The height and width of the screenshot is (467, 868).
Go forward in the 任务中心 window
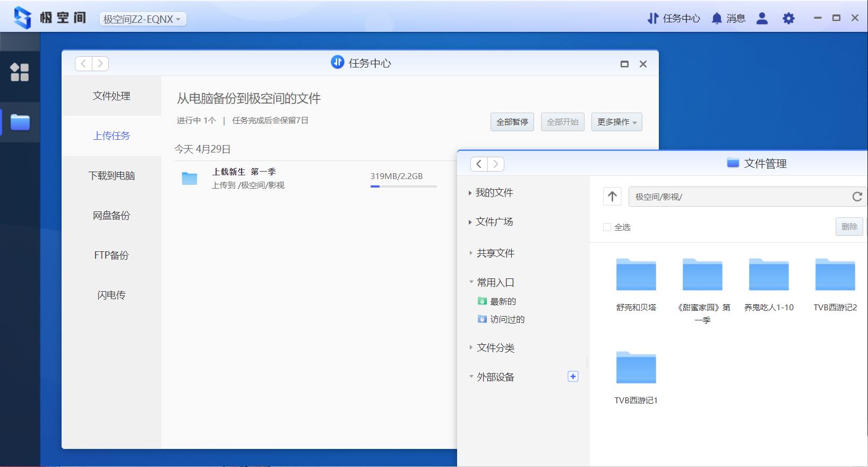pyautogui.click(x=100, y=64)
